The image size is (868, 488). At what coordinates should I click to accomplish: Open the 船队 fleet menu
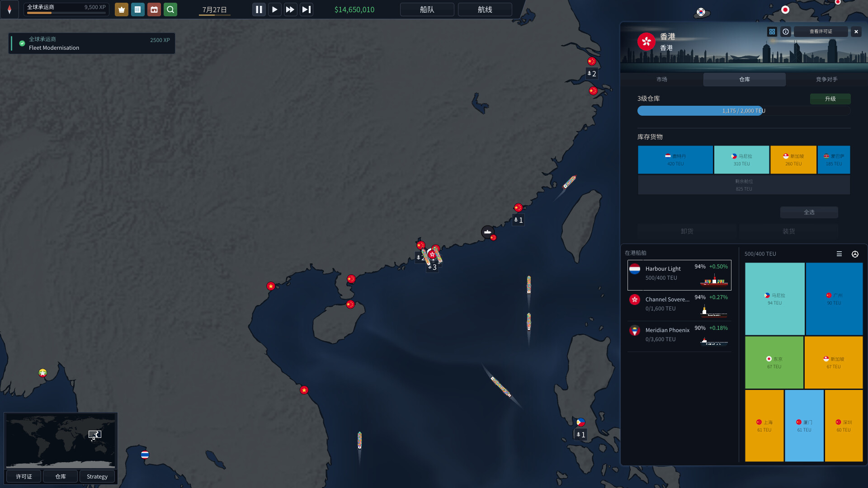[427, 9]
